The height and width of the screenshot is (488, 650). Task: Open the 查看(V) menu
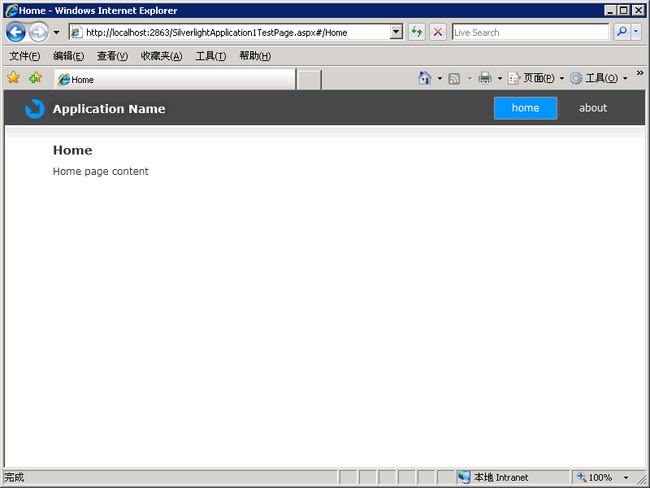[x=112, y=56]
